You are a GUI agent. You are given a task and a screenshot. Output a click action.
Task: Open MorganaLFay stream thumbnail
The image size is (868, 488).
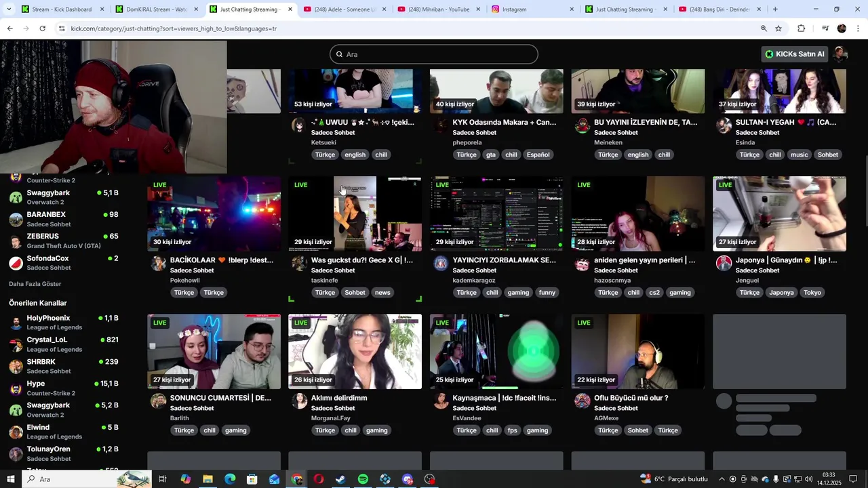point(355,352)
